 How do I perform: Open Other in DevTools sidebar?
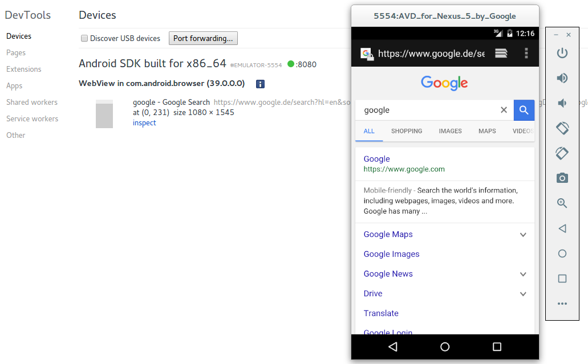[x=16, y=135]
